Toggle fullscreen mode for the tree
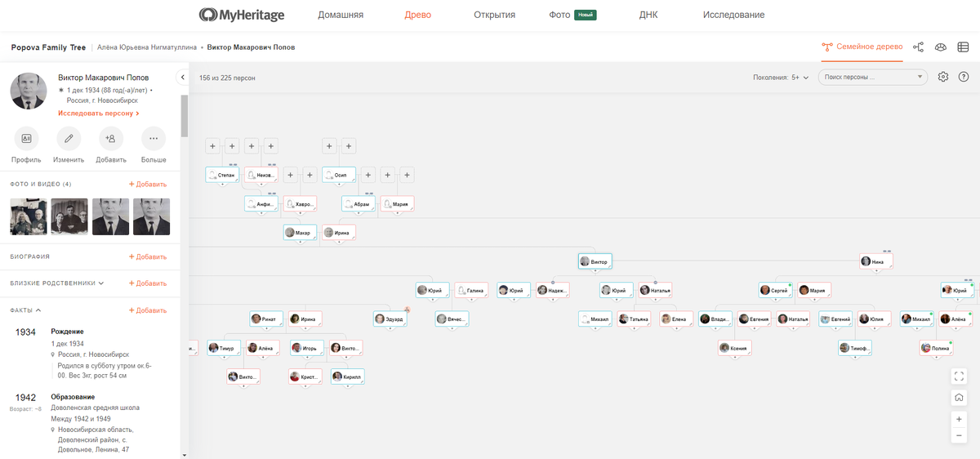Screen dimensions: 980x459 [960, 377]
